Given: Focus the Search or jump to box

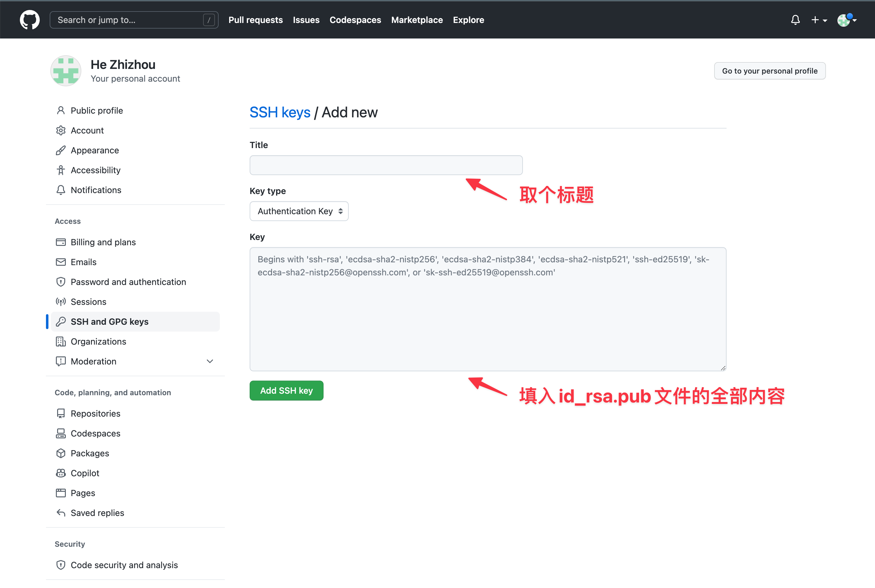Looking at the screenshot, I should pos(134,20).
